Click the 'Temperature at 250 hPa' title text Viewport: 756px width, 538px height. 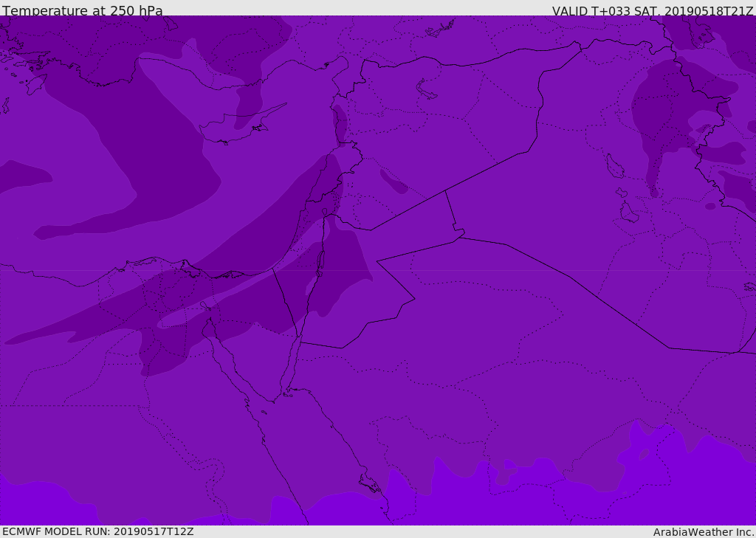tap(83, 10)
